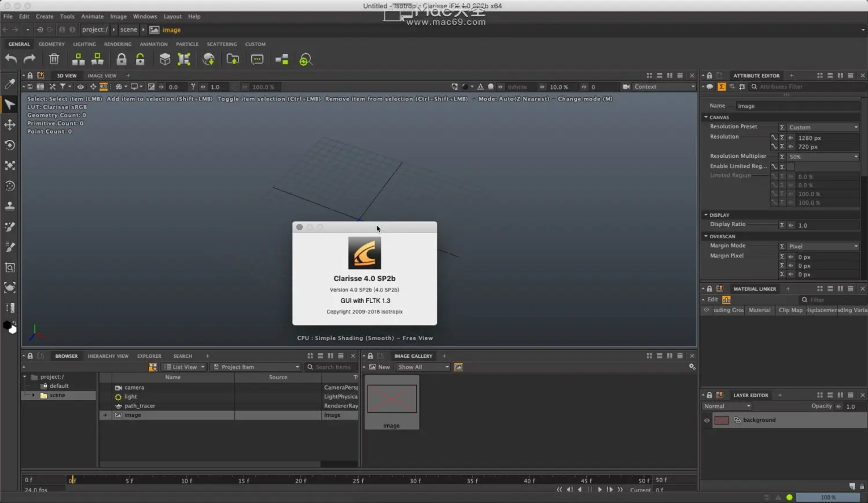
Task: Click the image gallery orange display icon
Action: click(x=458, y=367)
